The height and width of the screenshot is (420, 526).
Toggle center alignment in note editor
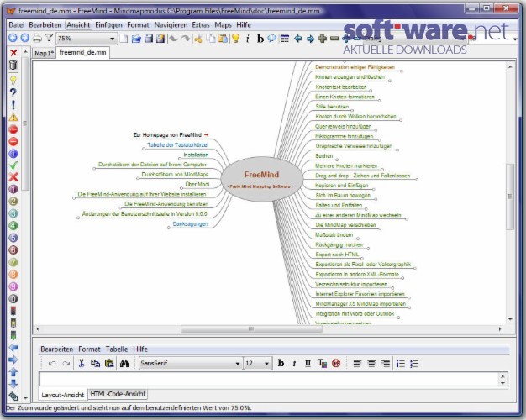pos(371,364)
